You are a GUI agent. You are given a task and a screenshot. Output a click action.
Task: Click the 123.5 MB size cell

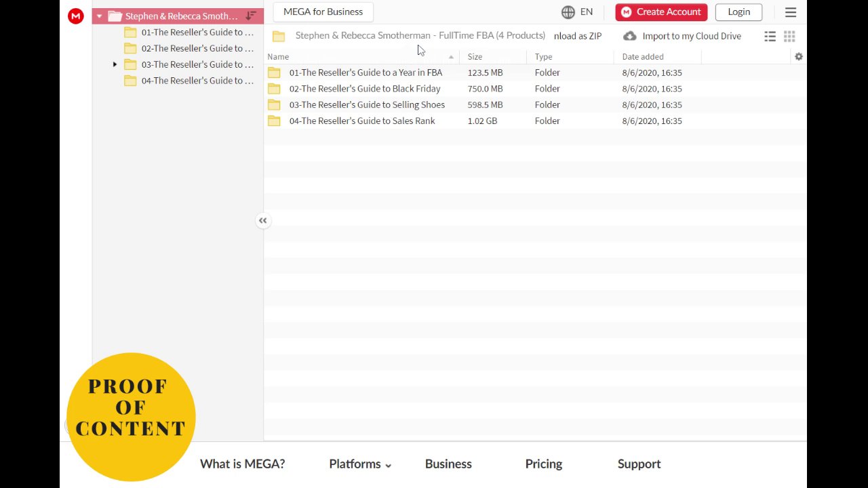point(485,73)
